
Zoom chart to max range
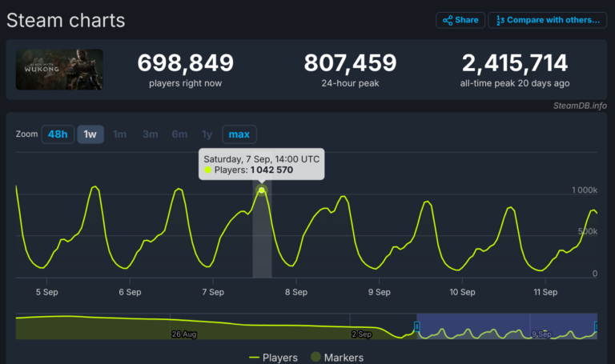[239, 134]
